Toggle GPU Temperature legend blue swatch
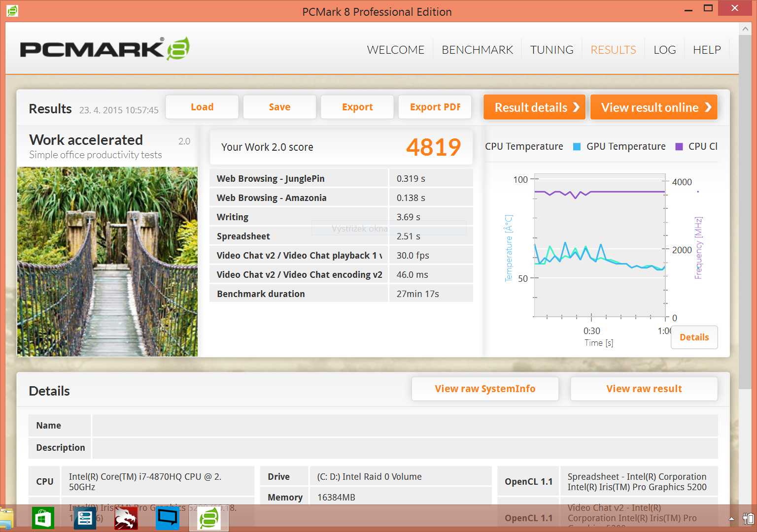 pos(577,146)
